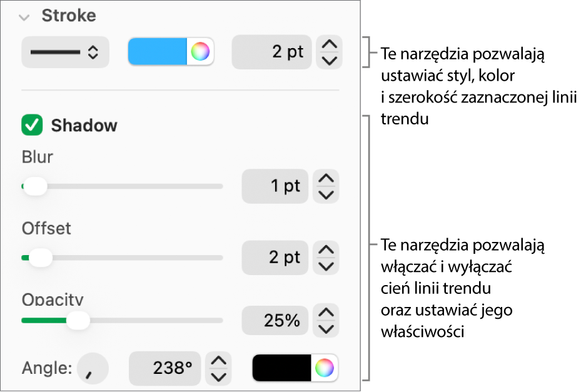Decrease Offset value with down arrow
This screenshot has width=581, height=392.
[326, 266]
